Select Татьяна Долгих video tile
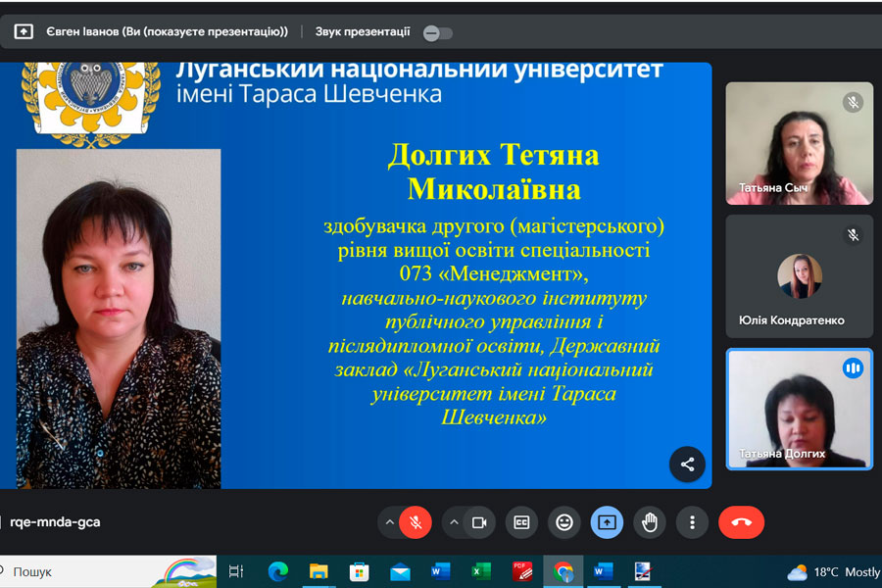 point(800,409)
